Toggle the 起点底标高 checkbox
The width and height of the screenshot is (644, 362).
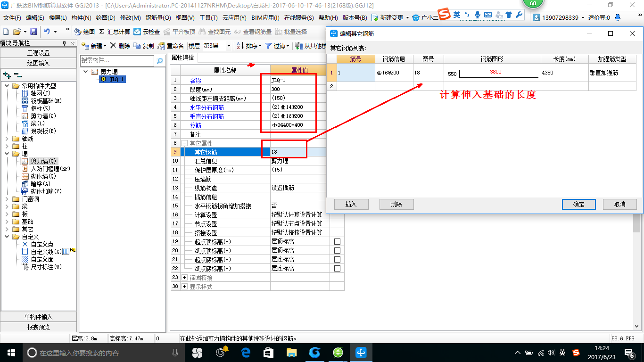pos(337,259)
